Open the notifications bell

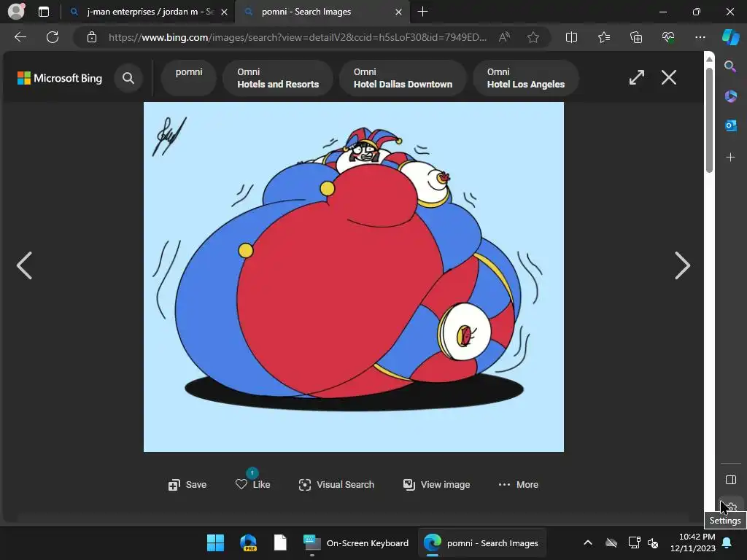click(x=727, y=542)
